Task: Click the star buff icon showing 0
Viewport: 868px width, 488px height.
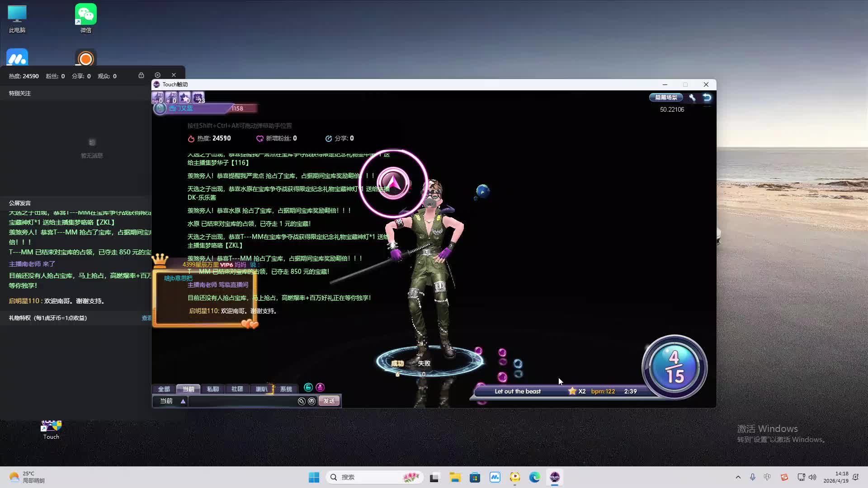Action: point(184,98)
